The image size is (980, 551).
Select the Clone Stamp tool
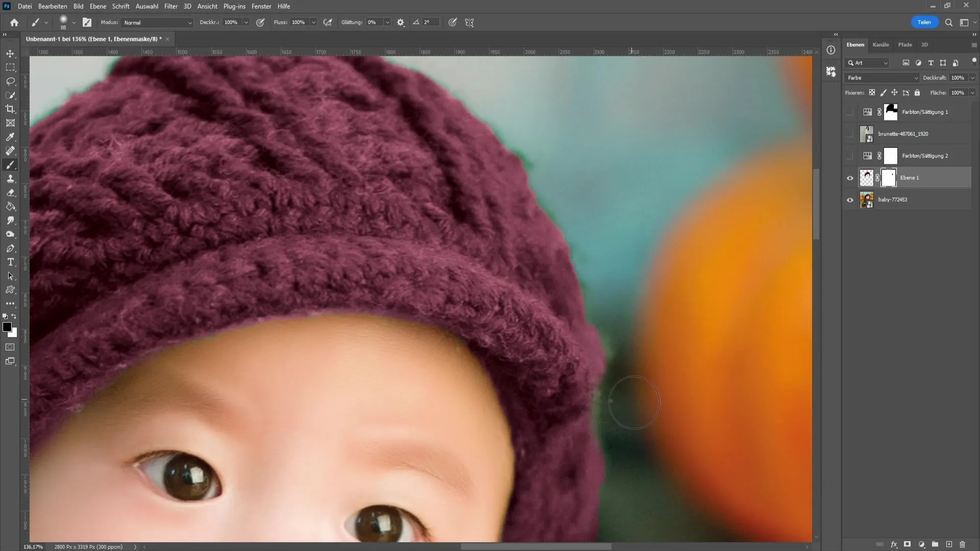[10, 179]
